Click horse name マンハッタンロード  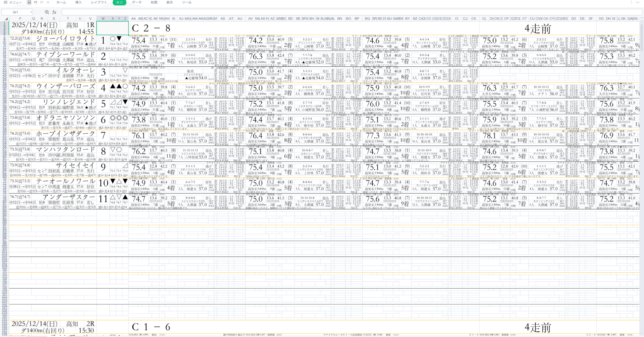[65, 150]
